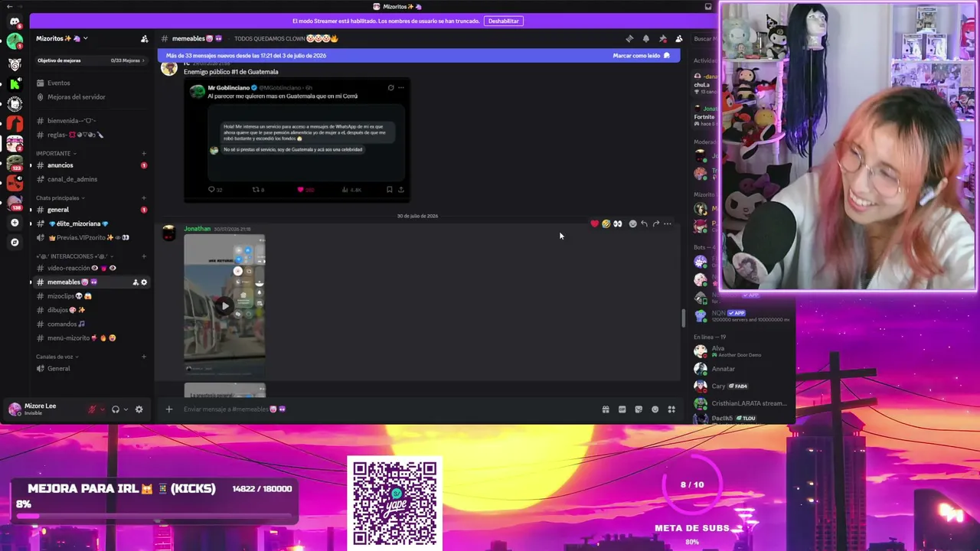Create invite icon on memeables channel

click(x=136, y=282)
